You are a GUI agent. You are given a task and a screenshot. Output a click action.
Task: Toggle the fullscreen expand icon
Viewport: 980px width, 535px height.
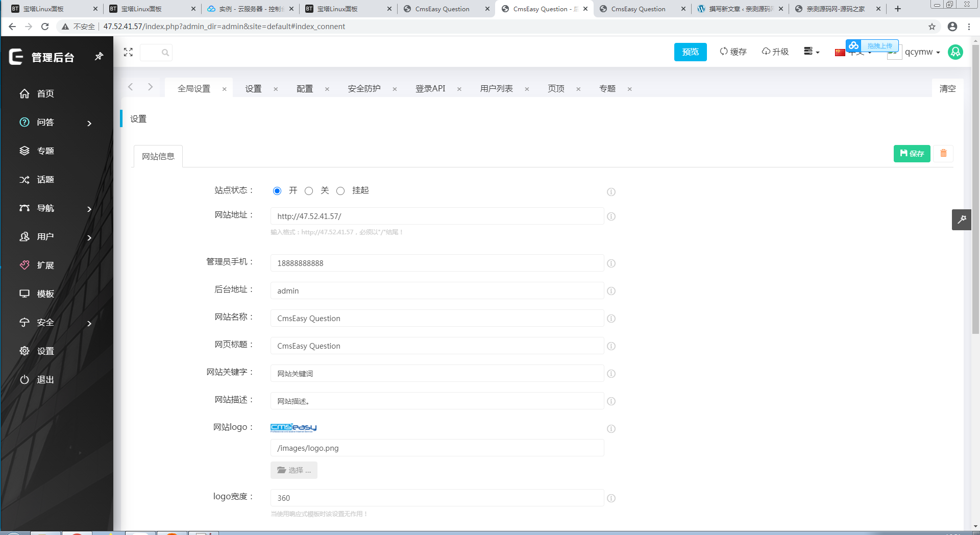pyautogui.click(x=128, y=52)
